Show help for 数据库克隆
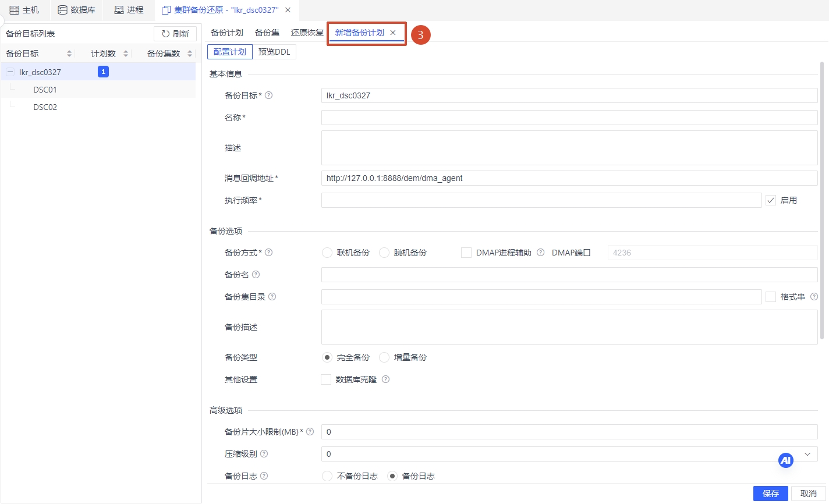This screenshot has width=829, height=504. tap(385, 379)
